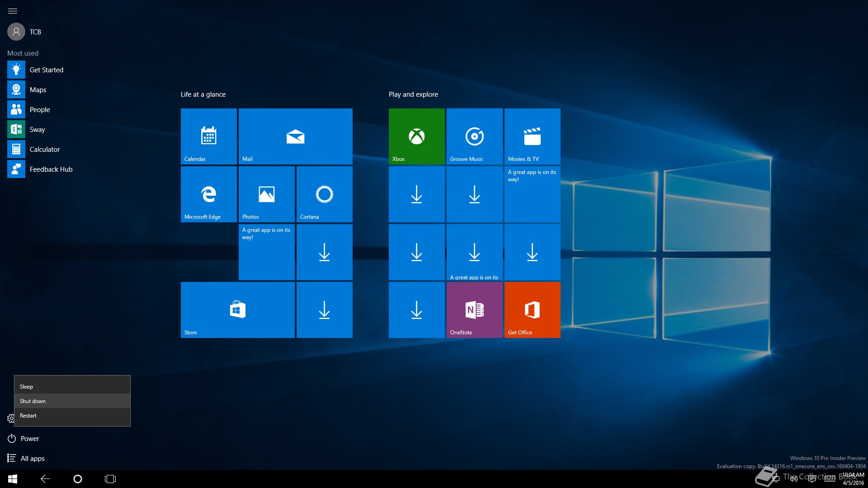Click the volume speaker icon in tray
This screenshot has width=868, height=488.
[794, 479]
